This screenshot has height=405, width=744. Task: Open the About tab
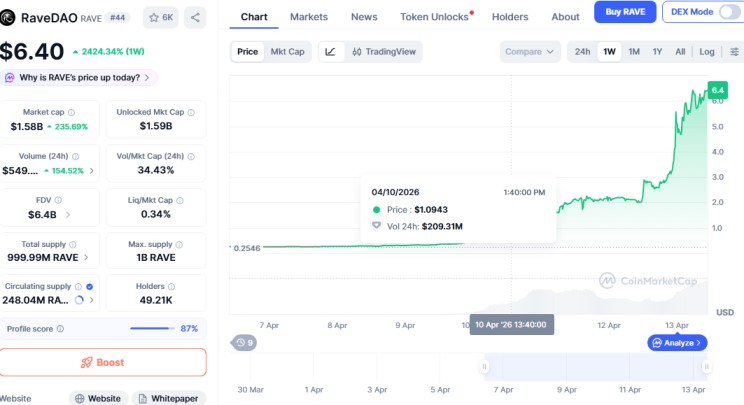point(565,17)
